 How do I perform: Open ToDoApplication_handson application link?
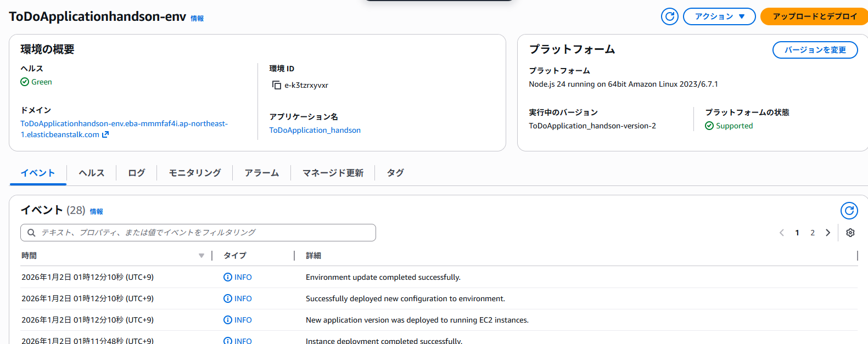point(315,130)
